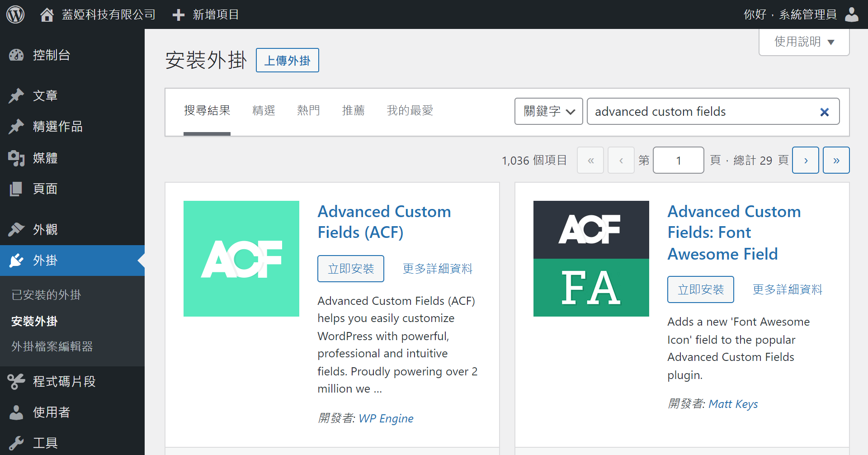Expand the 使用說明 help dropdown
Viewport: 868px width, 455px height.
804,42
